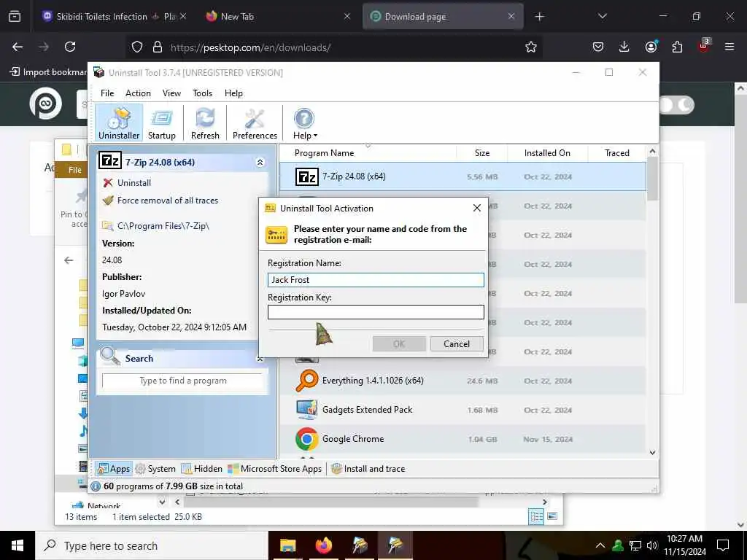Open the View menu
Image resolution: width=747 pixels, height=560 pixels.
click(171, 93)
